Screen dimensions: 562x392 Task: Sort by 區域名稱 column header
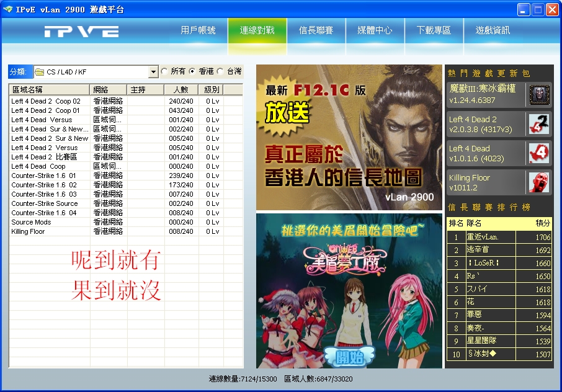point(49,89)
